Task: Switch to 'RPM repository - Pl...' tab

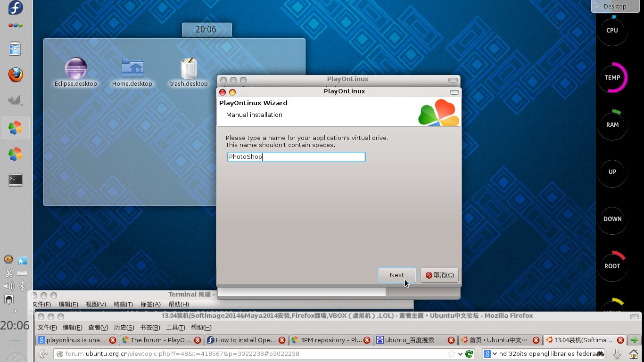Action: point(330,340)
